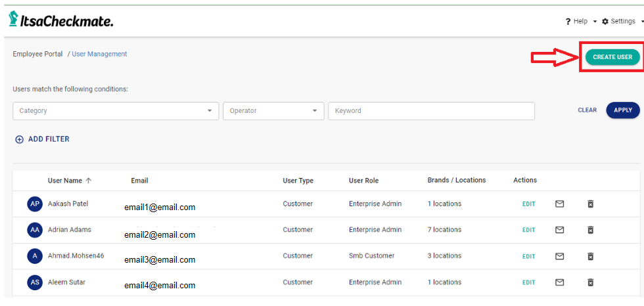644x306 pixels.
Task: Open Adrian Adams' 7 locations link
Action: click(444, 230)
